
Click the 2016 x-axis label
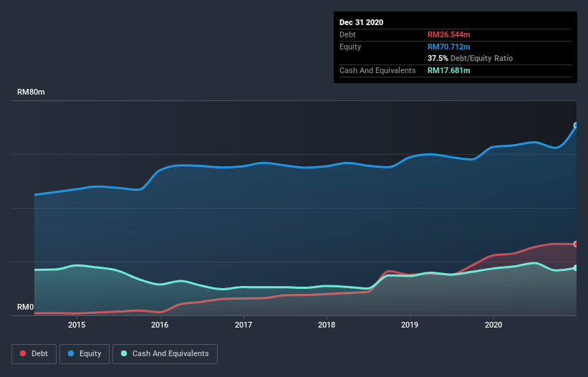tap(160, 325)
